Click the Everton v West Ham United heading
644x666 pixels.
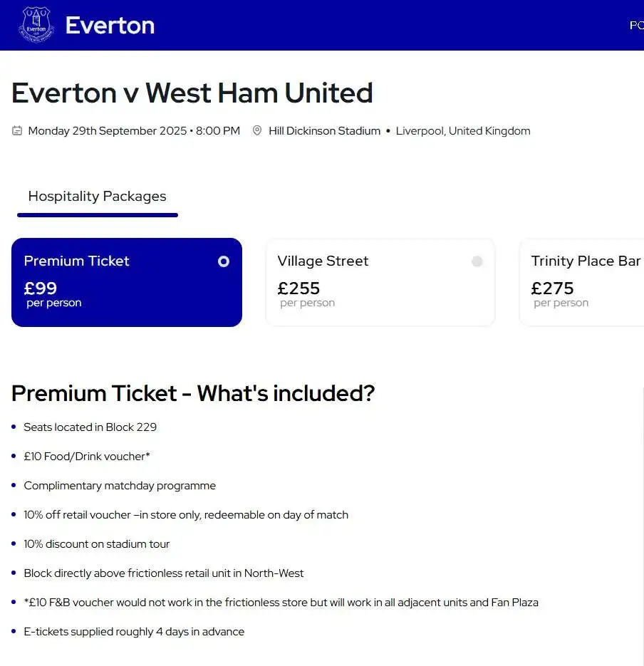tap(192, 93)
